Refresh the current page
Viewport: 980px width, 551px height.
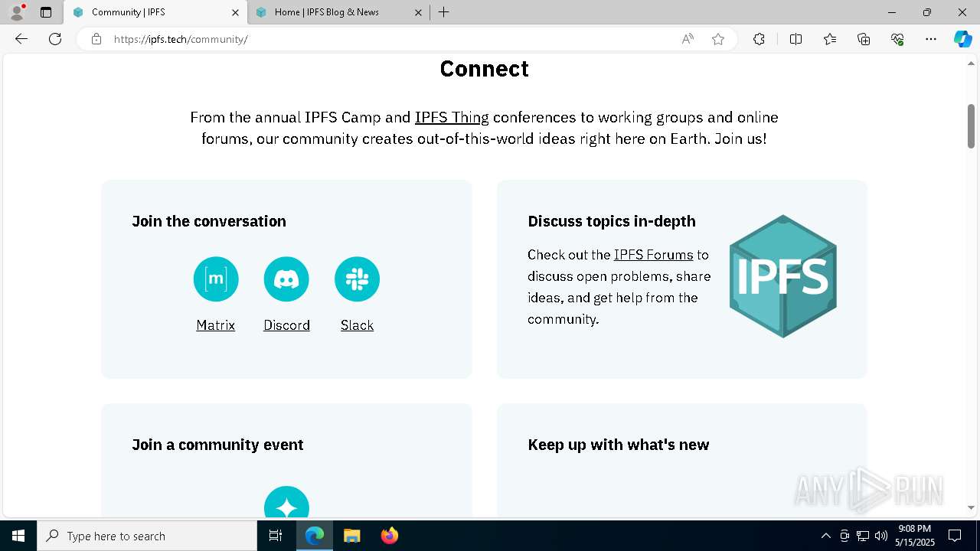[x=55, y=39]
